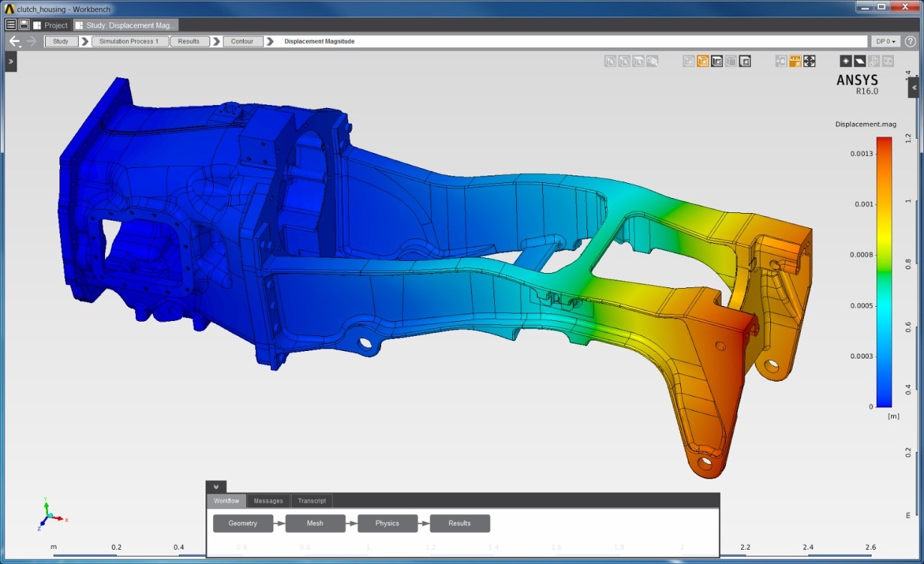This screenshot has width=924, height=564.
Task: Go back with the left arrow
Action: click(x=14, y=41)
